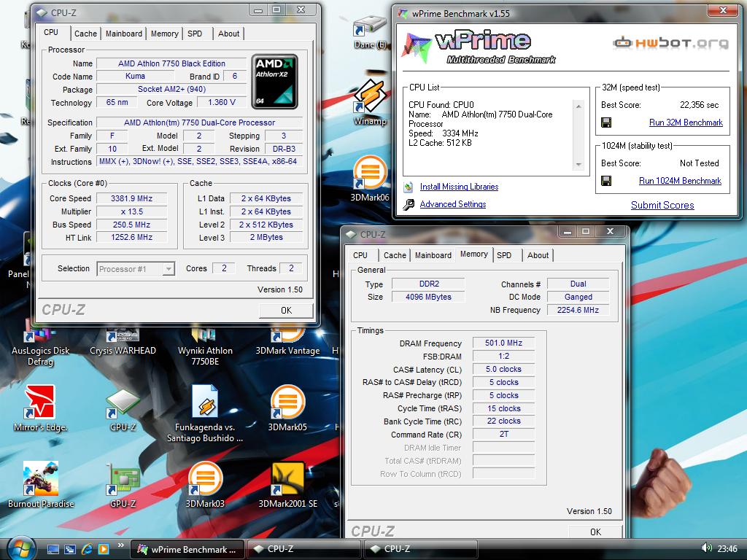Click the Bus Speed value 250.5 MHz
Image resolution: width=747 pixels, height=560 pixels.
(x=131, y=225)
